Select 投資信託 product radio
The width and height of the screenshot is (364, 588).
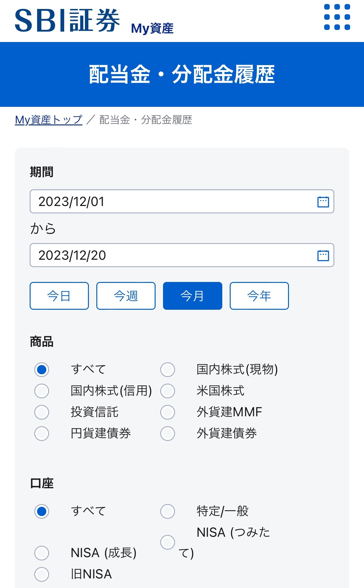pos(42,412)
